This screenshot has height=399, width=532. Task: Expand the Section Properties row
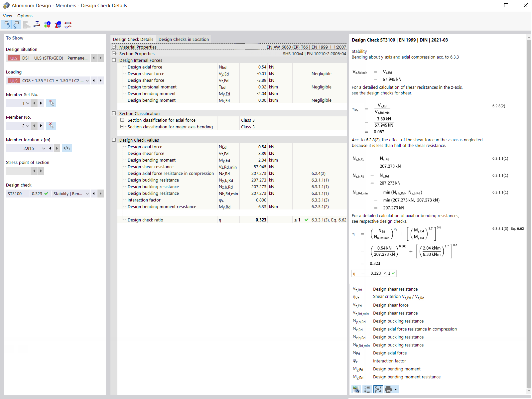coord(114,54)
